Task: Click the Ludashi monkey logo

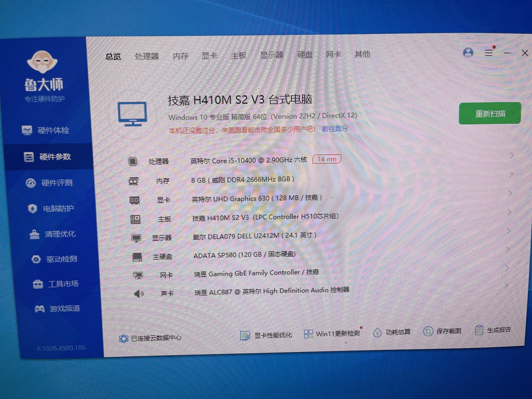Action: [x=42, y=62]
